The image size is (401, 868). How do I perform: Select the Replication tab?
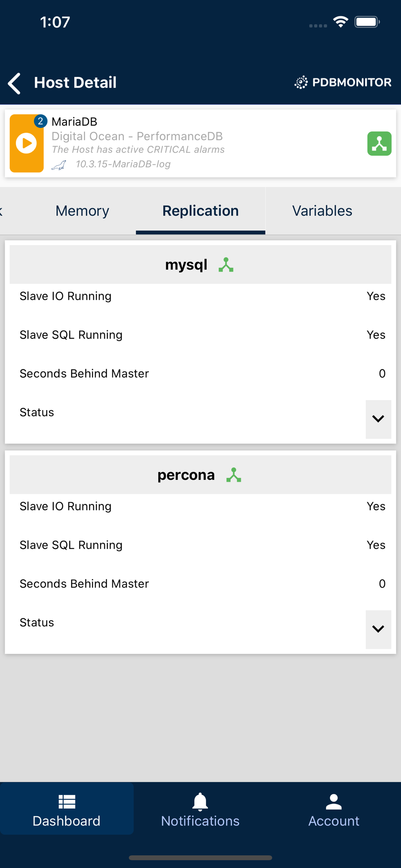click(200, 211)
